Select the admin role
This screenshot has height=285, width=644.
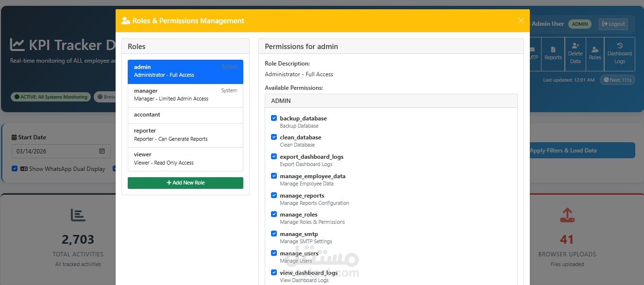click(x=185, y=71)
